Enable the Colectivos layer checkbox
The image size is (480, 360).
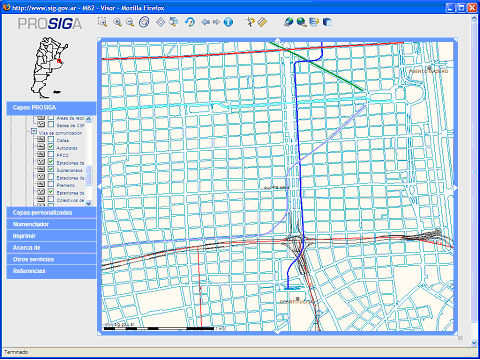point(51,199)
